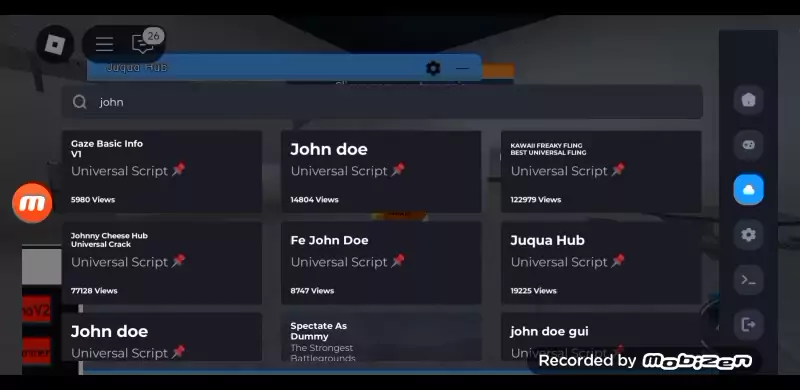This screenshot has height=390, width=800.
Task: Open the John doe script with 14804 views
Action: pos(381,172)
